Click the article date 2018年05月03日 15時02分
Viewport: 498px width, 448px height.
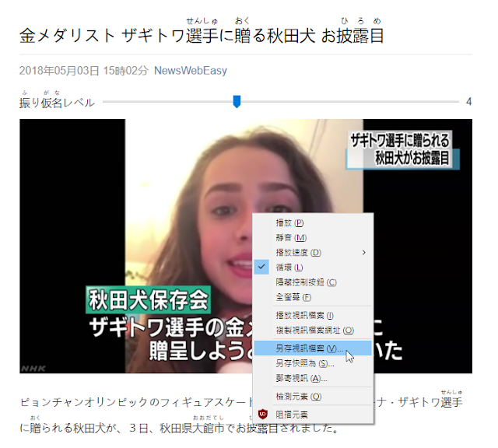point(84,71)
